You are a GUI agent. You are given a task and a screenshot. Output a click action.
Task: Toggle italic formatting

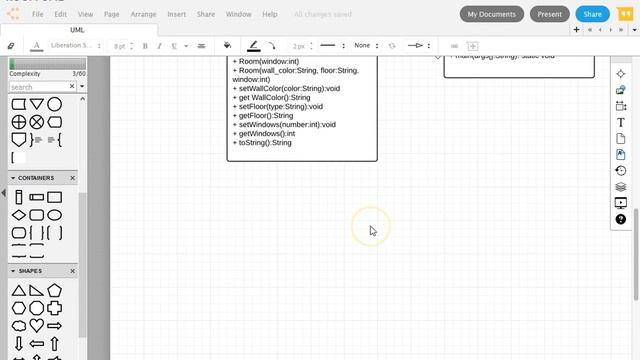point(160,46)
